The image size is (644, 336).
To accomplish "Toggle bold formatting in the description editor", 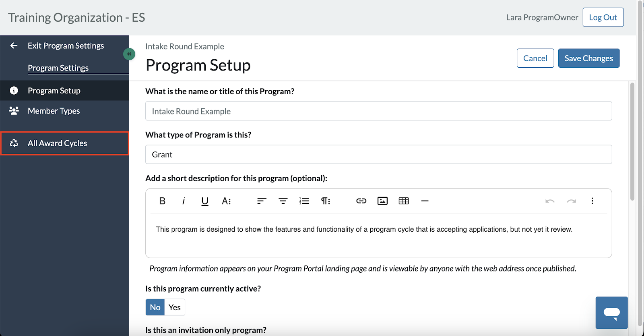I will (162, 201).
